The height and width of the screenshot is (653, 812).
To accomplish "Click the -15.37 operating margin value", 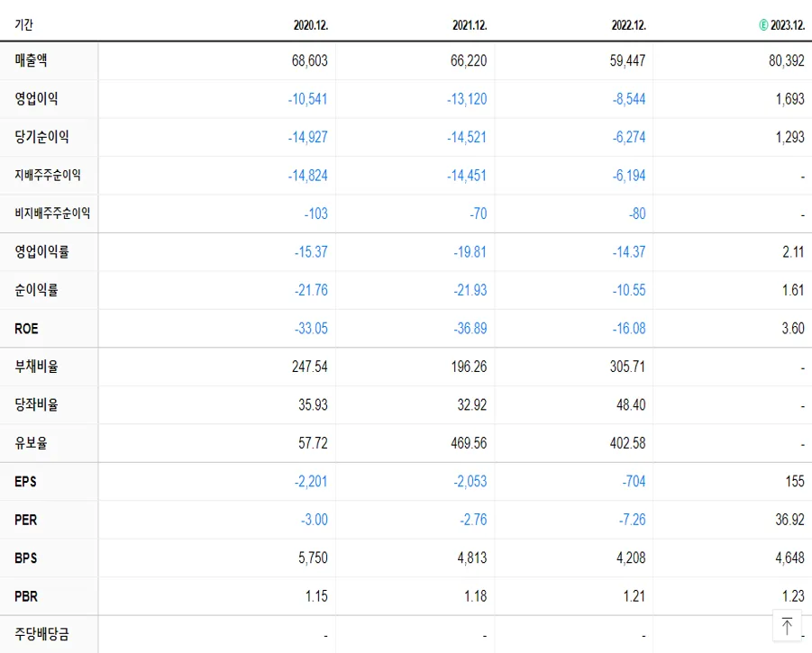I will (311, 252).
